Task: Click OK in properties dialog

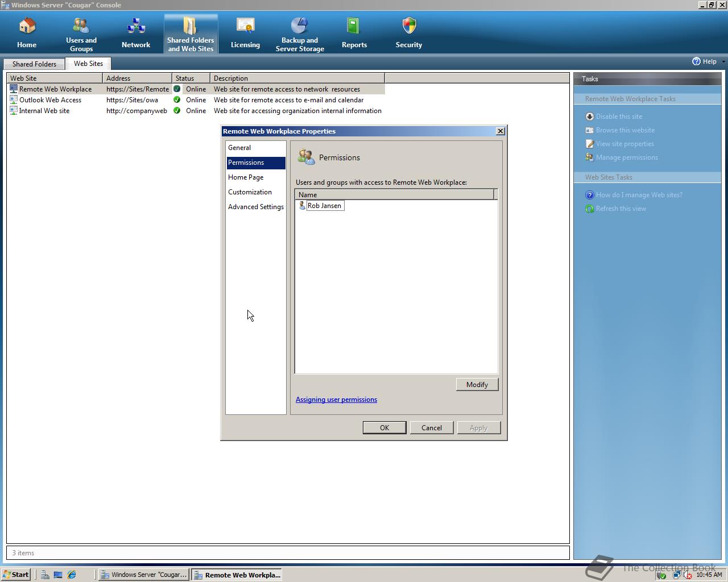Action: click(384, 428)
